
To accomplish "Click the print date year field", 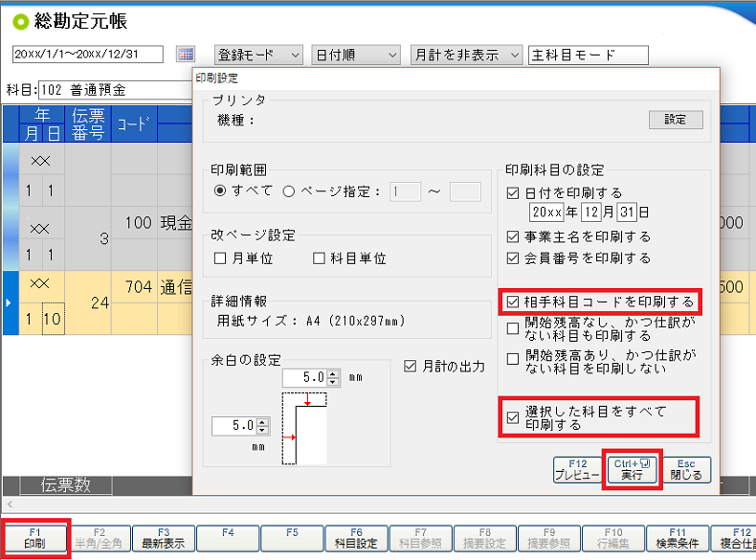I will tap(546, 213).
